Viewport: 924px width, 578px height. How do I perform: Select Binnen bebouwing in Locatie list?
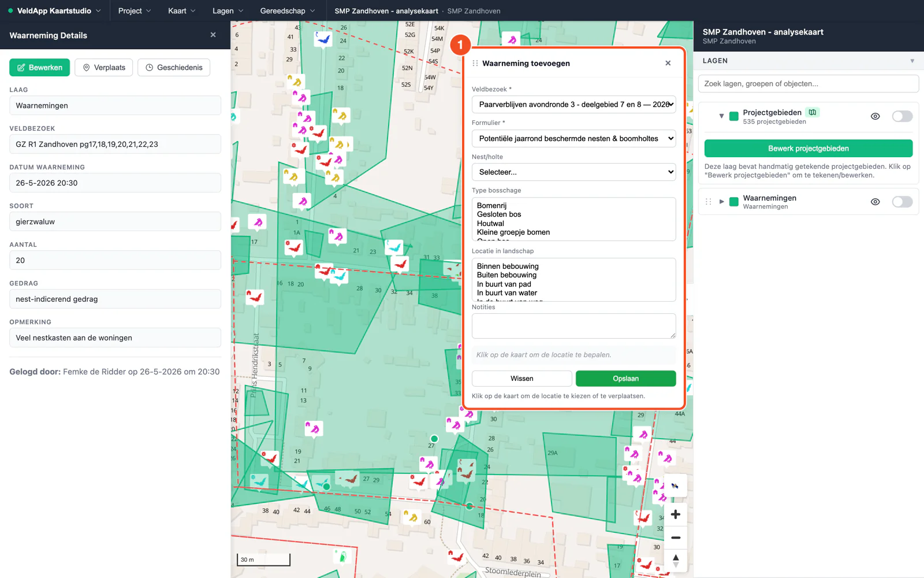click(508, 266)
